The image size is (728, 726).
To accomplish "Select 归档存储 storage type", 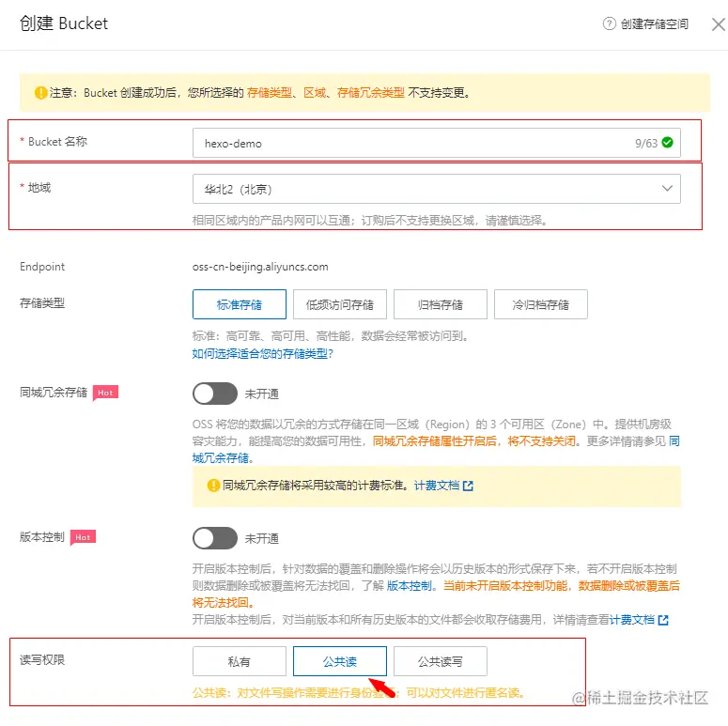I will coord(441,304).
